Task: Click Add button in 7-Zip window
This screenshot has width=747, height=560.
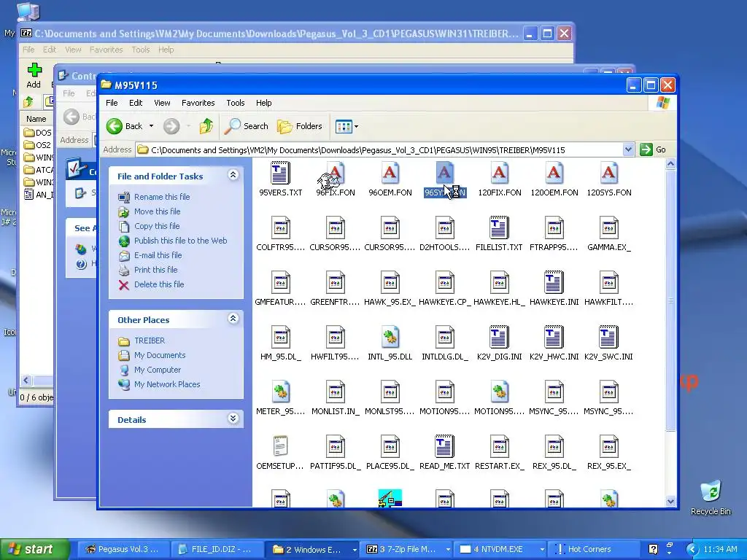Action: (x=34, y=75)
